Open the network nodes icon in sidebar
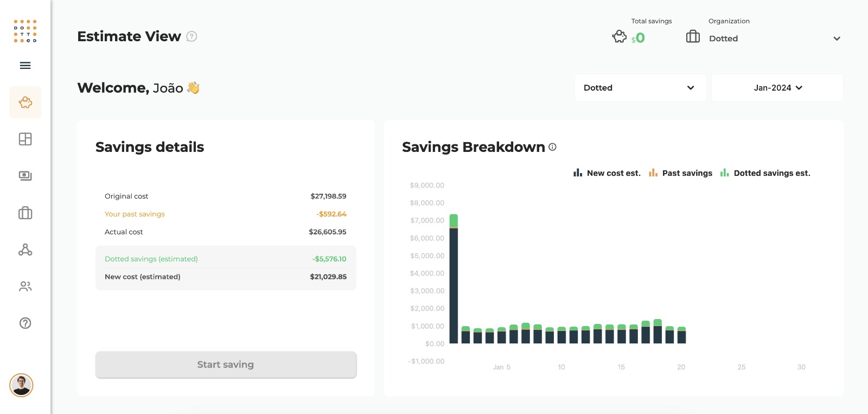Viewport: 868px width, 414px height. pos(25,250)
